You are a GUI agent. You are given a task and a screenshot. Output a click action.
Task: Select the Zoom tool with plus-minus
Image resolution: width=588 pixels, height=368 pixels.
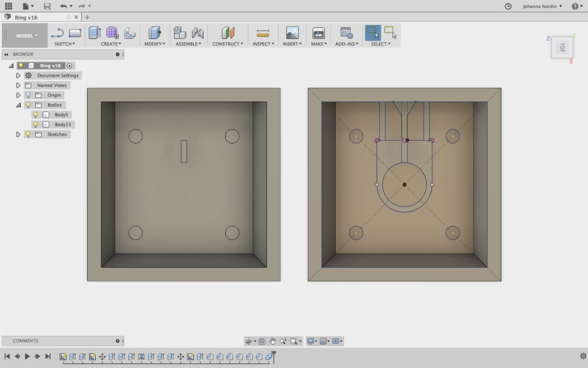(x=283, y=341)
